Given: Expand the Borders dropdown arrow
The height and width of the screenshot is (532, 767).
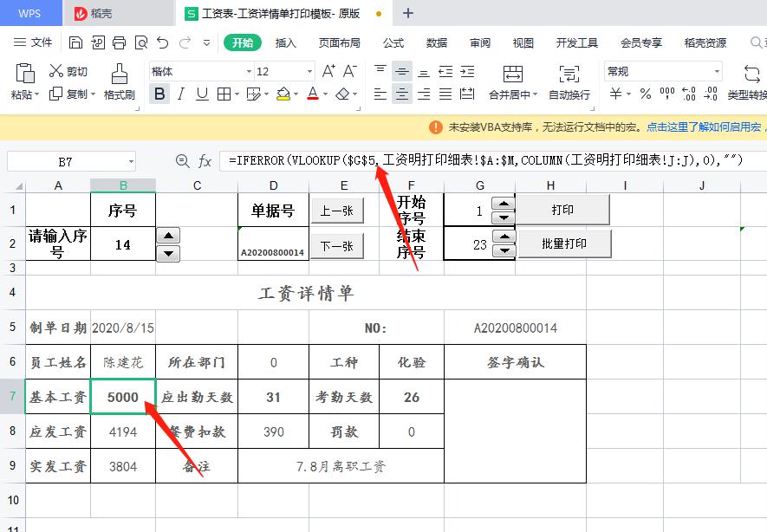Looking at the screenshot, I should (237, 94).
